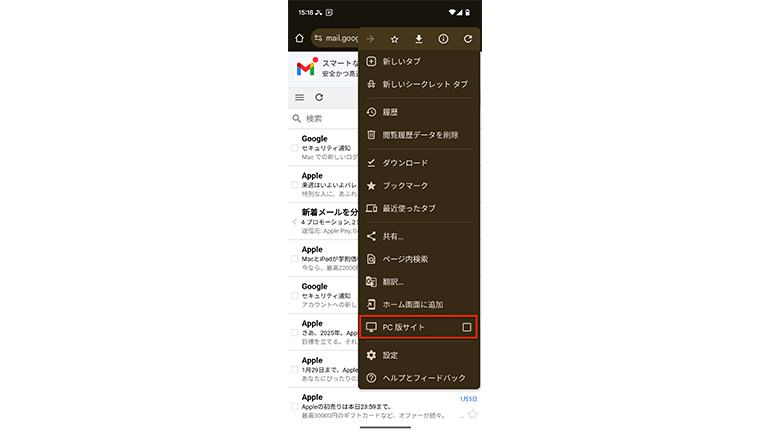The image size is (770, 433).
Task: Tap the Chrome home icon
Action: [x=299, y=39]
